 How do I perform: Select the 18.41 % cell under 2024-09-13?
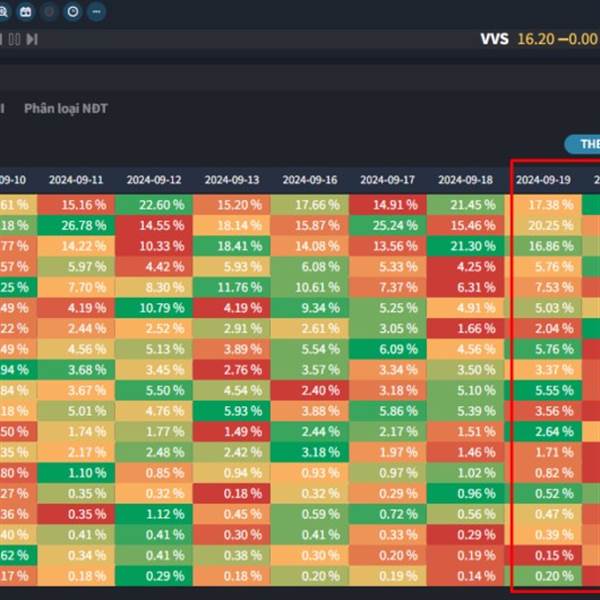pos(232,246)
